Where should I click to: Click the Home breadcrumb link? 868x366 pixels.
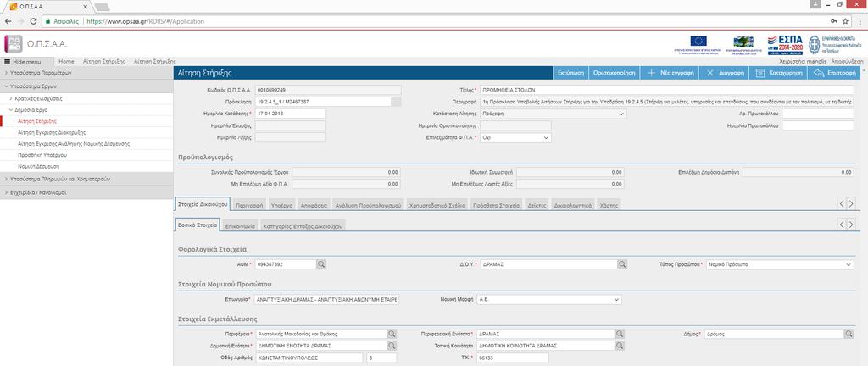tap(66, 61)
